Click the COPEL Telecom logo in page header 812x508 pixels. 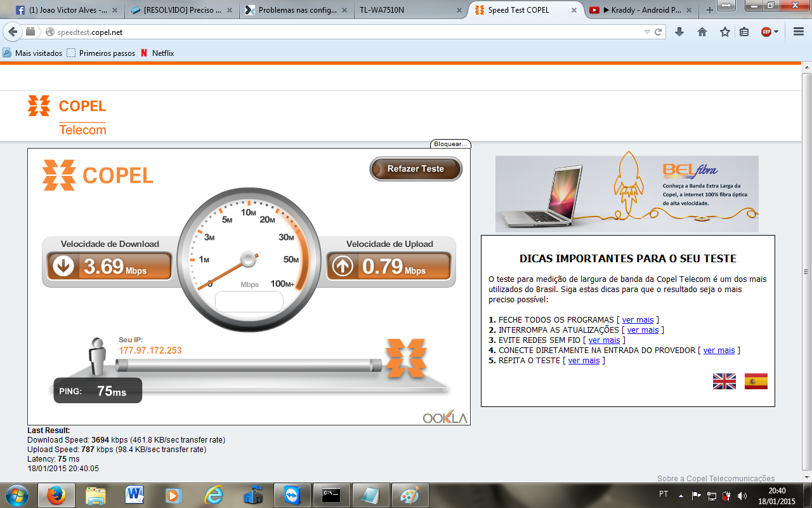(x=67, y=115)
